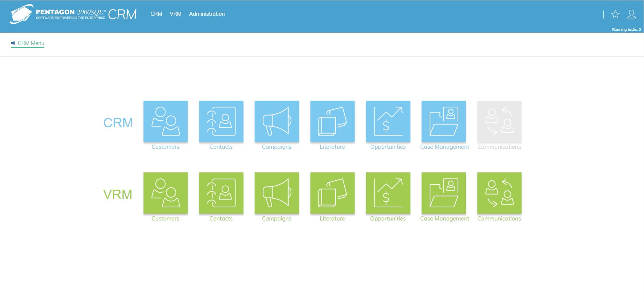The image size is (644, 302).
Task: Open the VRM menu in header
Action: [176, 14]
